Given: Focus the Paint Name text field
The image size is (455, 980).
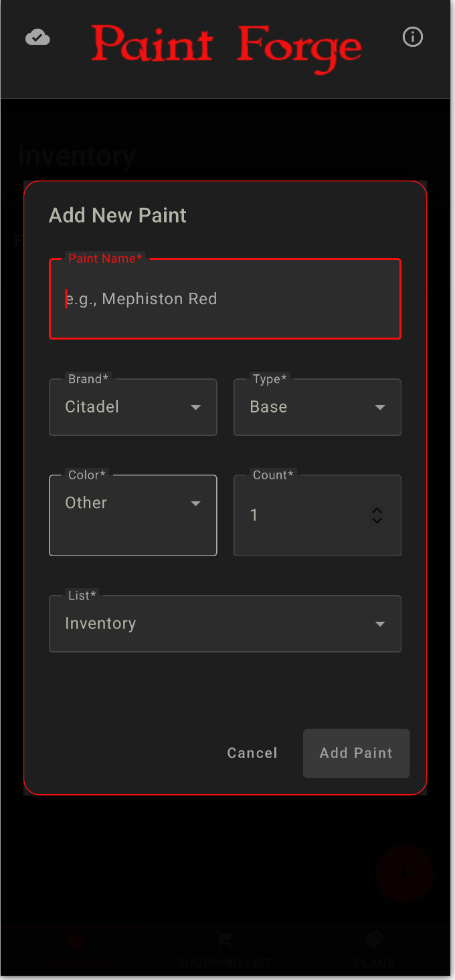Looking at the screenshot, I should pos(225,299).
